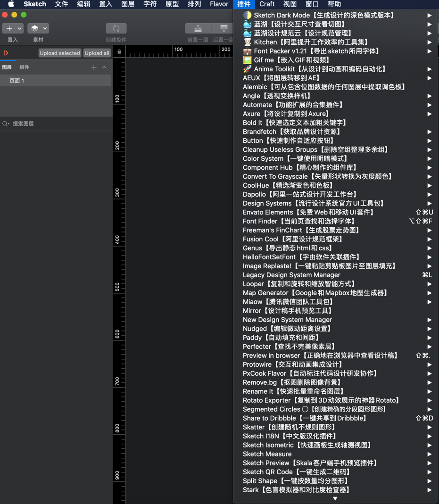Click Sketch Dark Mode plugin icon
The height and width of the screenshot is (504, 439).
[247, 15]
